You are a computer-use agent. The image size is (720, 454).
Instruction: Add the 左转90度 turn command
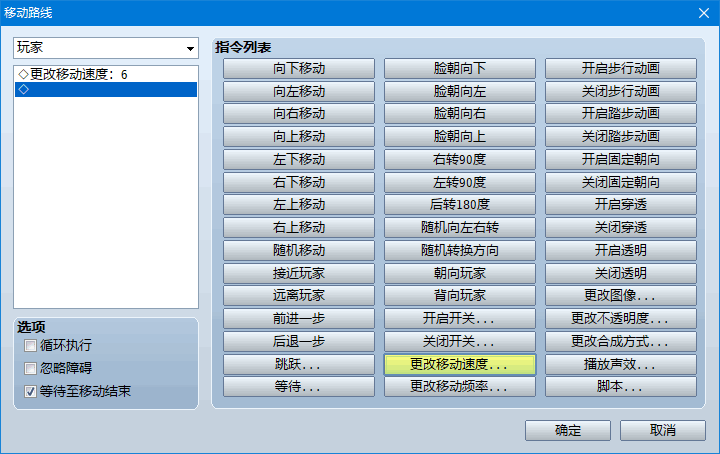click(460, 182)
